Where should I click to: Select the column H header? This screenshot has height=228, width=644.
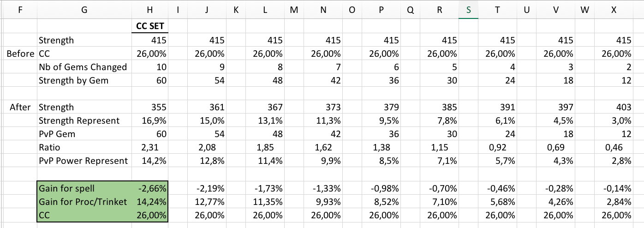tap(149, 10)
